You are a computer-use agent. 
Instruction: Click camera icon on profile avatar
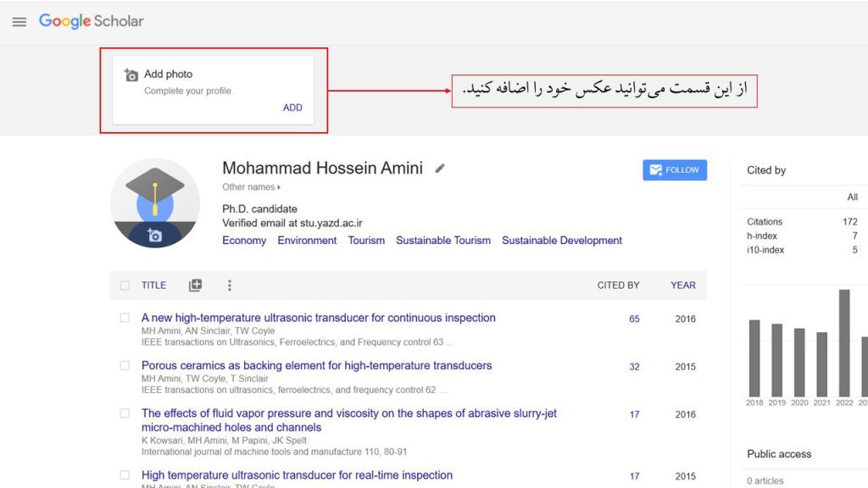point(154,236)
